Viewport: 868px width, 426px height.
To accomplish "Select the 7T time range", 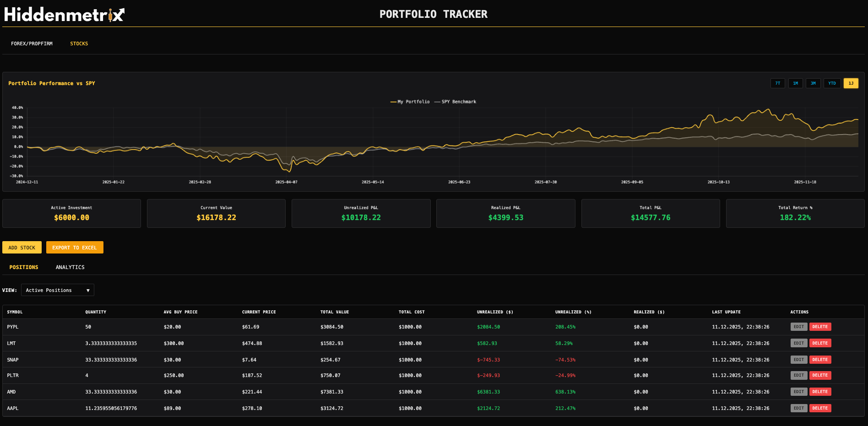I will coord(778,83).
